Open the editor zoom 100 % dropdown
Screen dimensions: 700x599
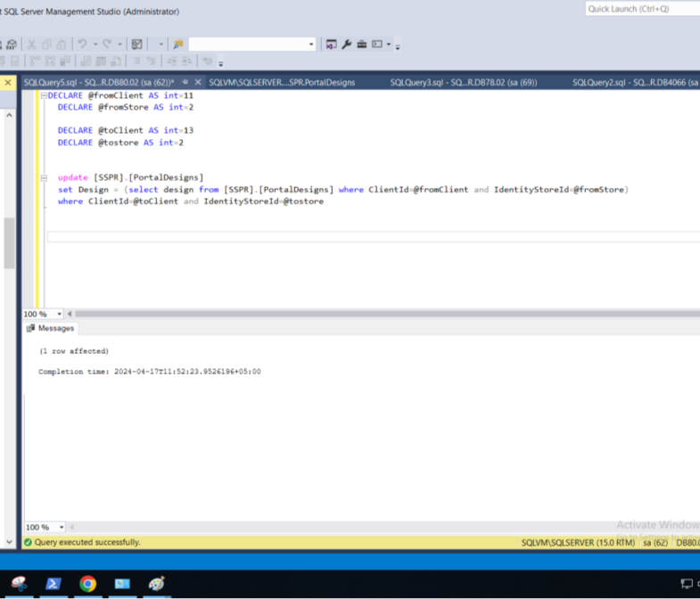point(59,314)
